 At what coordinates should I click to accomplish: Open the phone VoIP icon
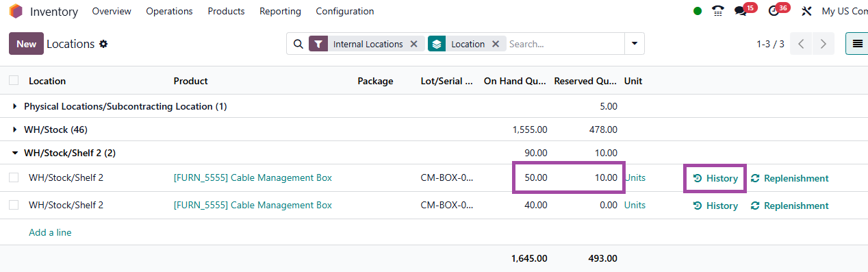tap(718, 11)
